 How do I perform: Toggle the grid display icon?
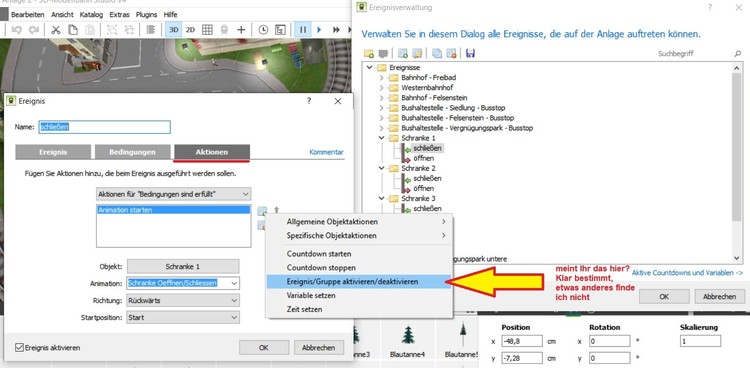[x=207, y=30]
